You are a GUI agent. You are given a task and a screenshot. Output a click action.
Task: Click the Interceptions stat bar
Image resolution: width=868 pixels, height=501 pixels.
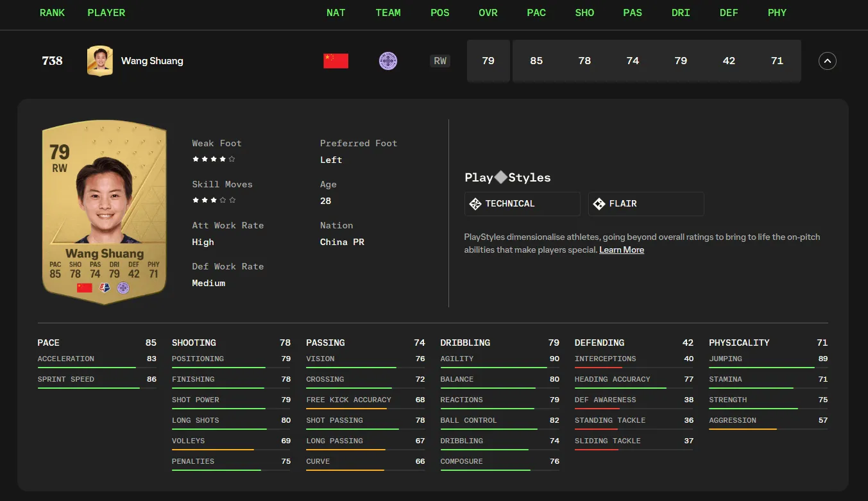coord(634,368)
